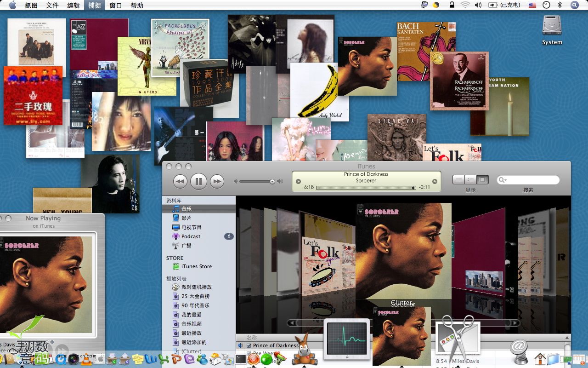
Task: Select 电视节目 in iTunes sidebar
Action: click(199, 227)
